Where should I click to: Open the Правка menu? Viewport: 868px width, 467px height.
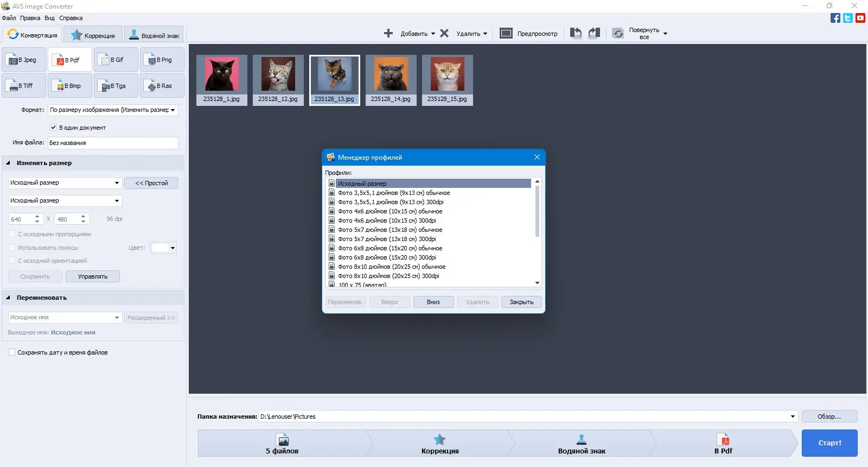30,18
